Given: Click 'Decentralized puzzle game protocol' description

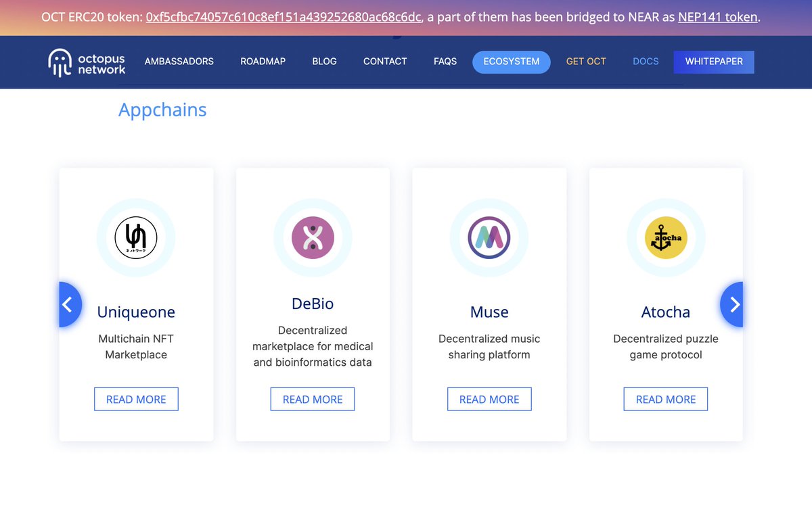Looking at the screenshot, I should click(x=666, y=346).
